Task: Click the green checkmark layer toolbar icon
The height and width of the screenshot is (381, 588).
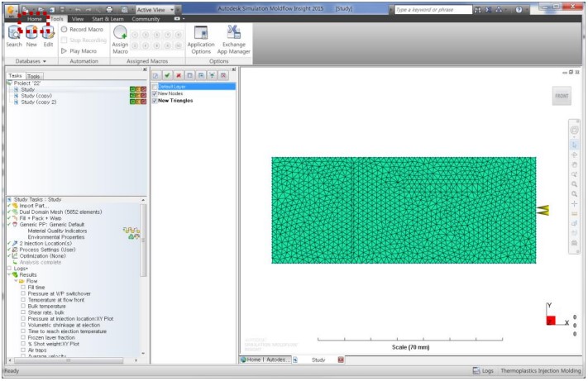Action: 167,76
